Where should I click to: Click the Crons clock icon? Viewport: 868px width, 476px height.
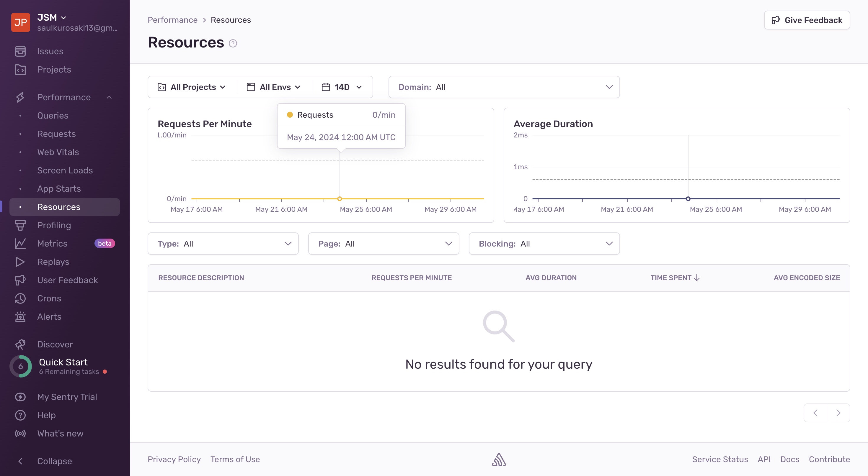pos(20,298)
